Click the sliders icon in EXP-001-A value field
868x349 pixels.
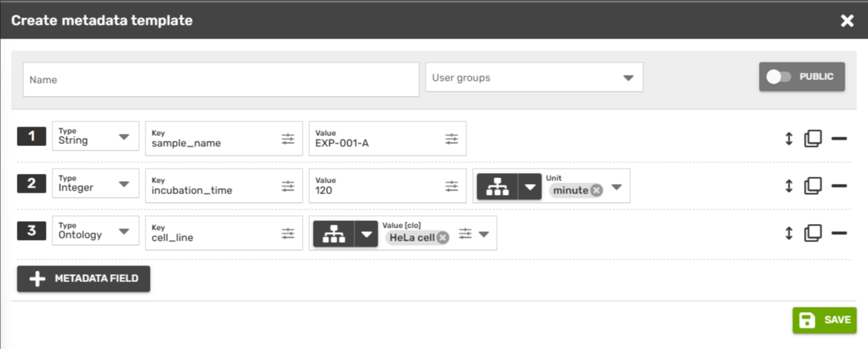pos(452,139)
